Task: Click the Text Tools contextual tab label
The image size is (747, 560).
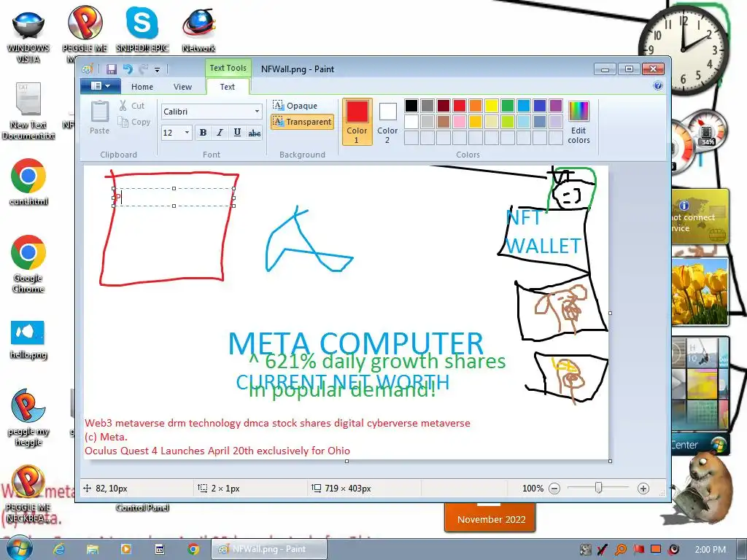Action: pos(228,68)
